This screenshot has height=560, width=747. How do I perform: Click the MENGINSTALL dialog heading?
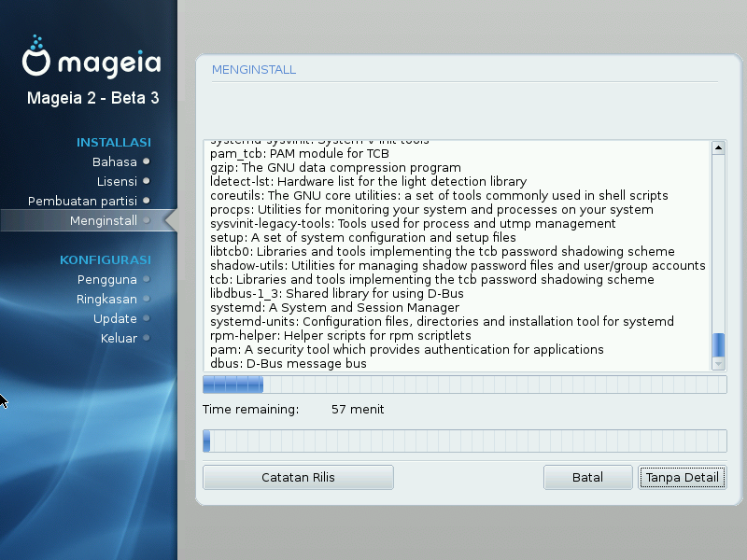(x=254, y=70)
